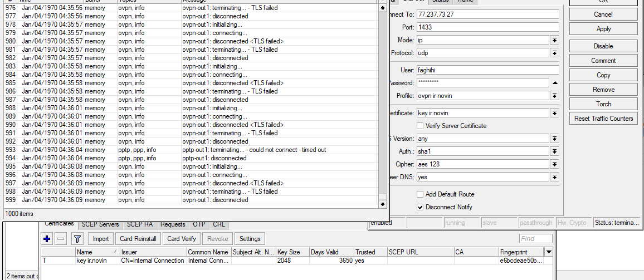Click the Apply button
The width and height of the screenshot is (644, 280).
603,29
